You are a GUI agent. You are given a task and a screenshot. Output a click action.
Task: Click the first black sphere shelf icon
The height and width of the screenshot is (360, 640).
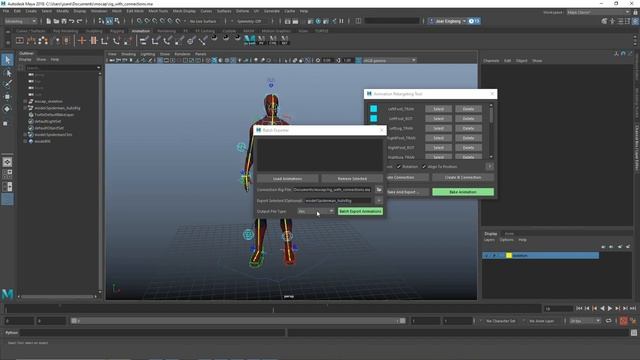(x=214, y=38)
